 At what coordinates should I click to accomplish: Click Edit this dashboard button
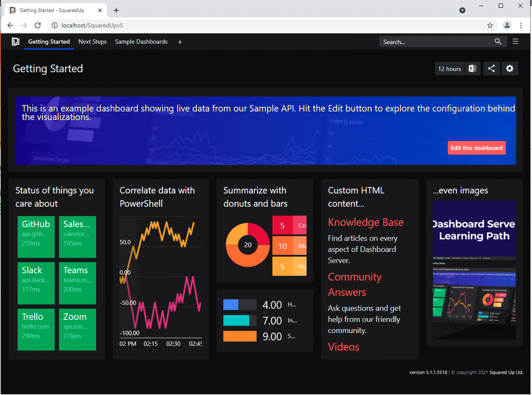[476, 148]
